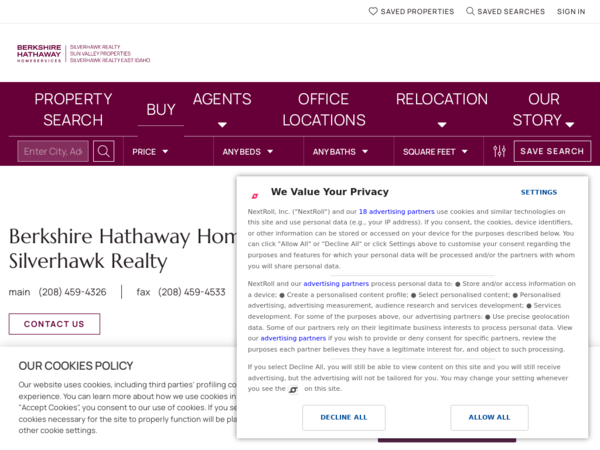Open the 18 advertising partners link
600x450 pixels.
point(396,212)
